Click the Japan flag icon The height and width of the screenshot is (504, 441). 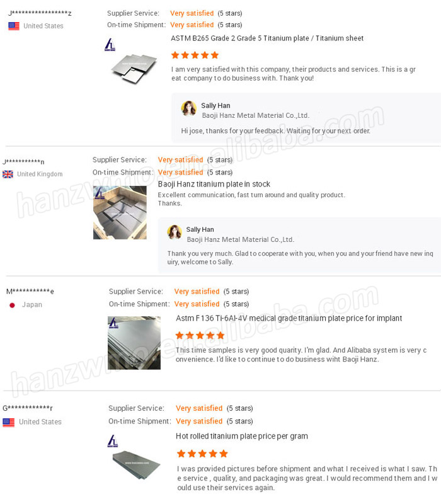(x=12, y=305)
